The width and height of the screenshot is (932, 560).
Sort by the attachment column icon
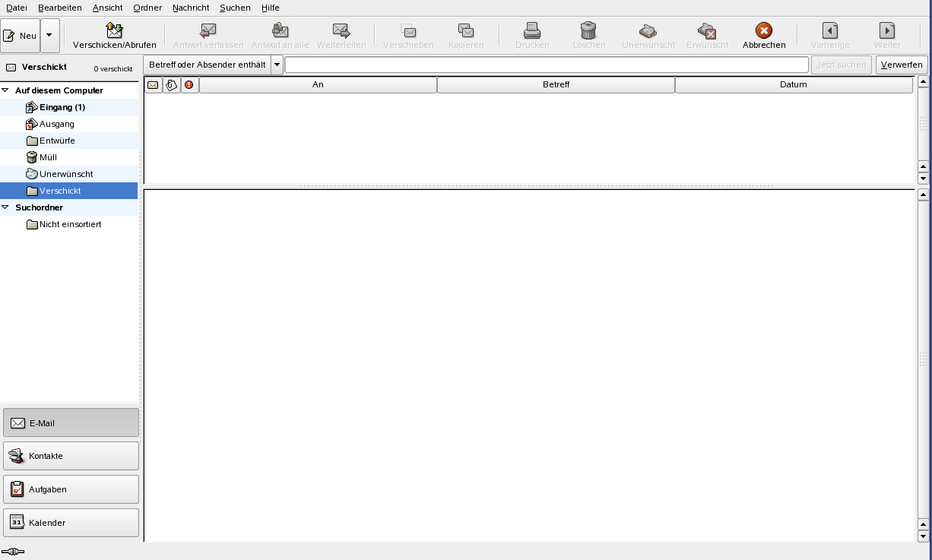tap(172, 85)
